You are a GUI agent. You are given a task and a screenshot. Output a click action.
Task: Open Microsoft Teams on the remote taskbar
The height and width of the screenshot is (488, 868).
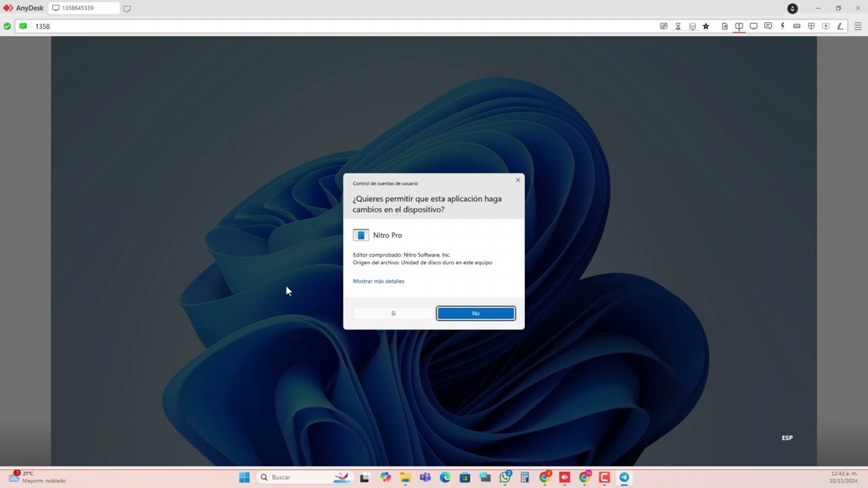[x=425, y=477]
